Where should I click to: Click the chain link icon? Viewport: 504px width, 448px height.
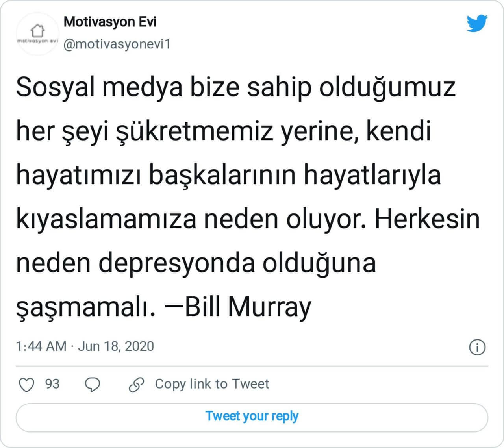137,385
